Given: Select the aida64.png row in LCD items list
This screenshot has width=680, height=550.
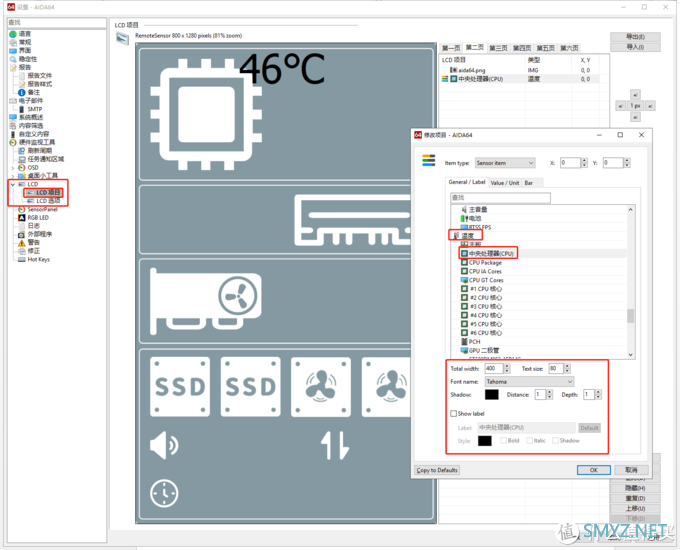Looking at the screenshot, I should pos(520,70).
